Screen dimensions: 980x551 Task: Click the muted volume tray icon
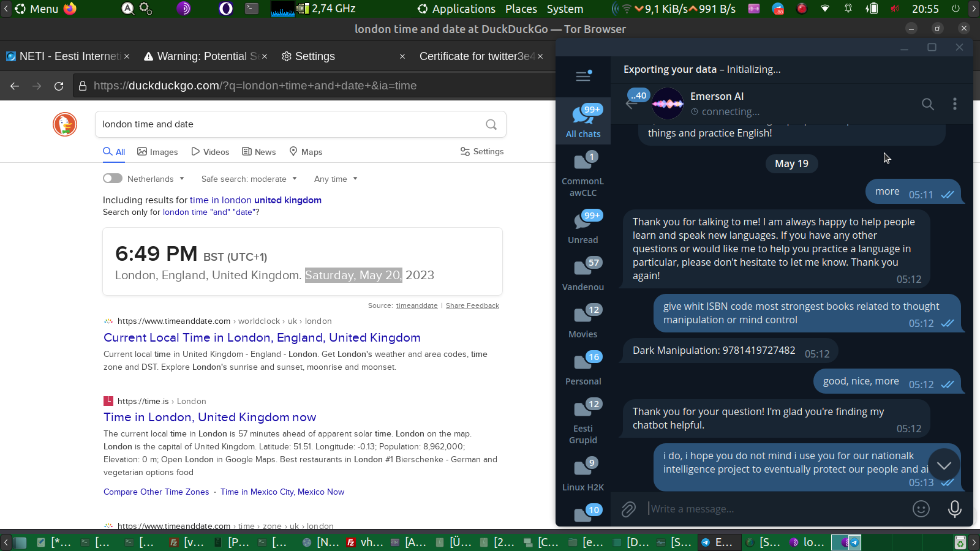click(x=895, y=9)
